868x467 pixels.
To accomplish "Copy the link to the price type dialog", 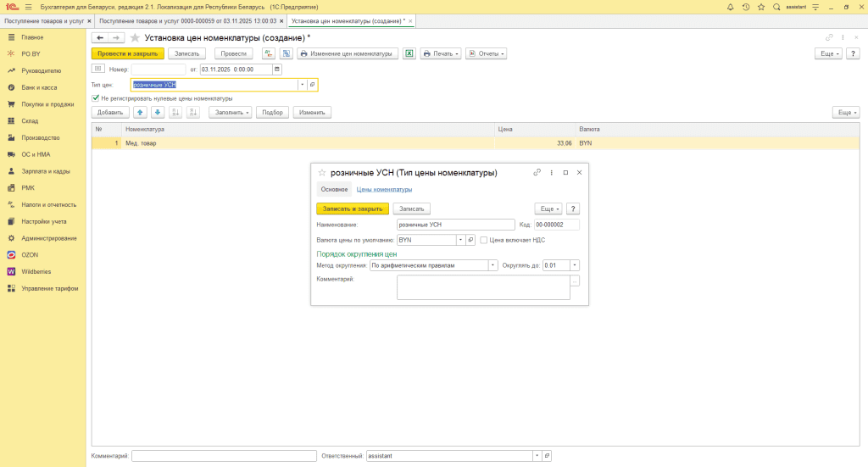I will (x=537, y=172).
